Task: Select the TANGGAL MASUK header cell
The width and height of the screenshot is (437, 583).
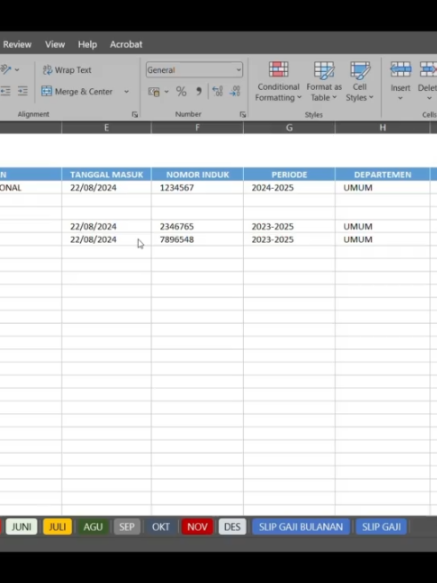Action: point(106,174)
